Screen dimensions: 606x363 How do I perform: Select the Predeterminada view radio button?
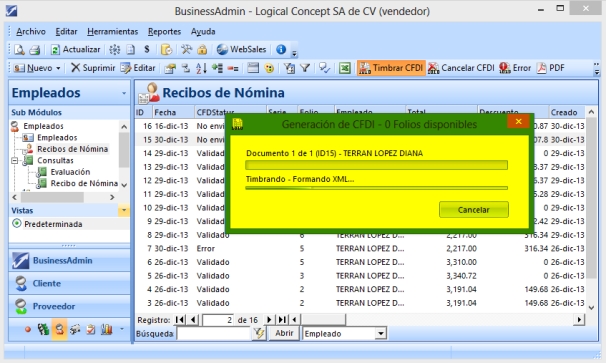(17, 223)
